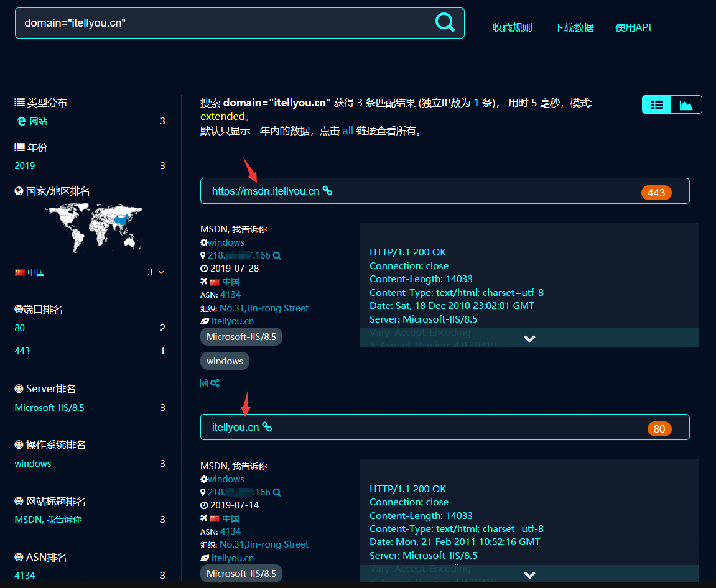Filter by title MSDN, 我告诉你 in sidebar
Image resolution: width=716 pixels, height=588 pixels.
pyautogui.click(x=48, y=520)
